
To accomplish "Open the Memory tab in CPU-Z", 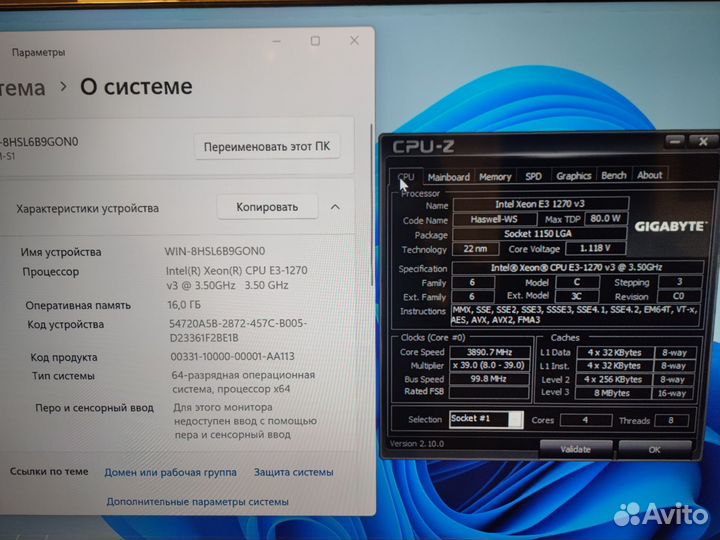I will point(495,176).
